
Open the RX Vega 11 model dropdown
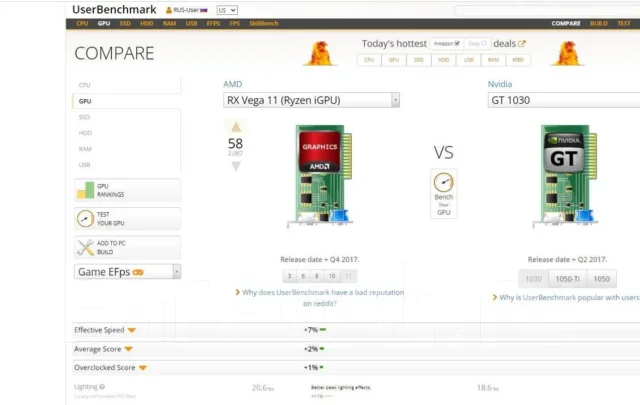[x=311, y=100]
